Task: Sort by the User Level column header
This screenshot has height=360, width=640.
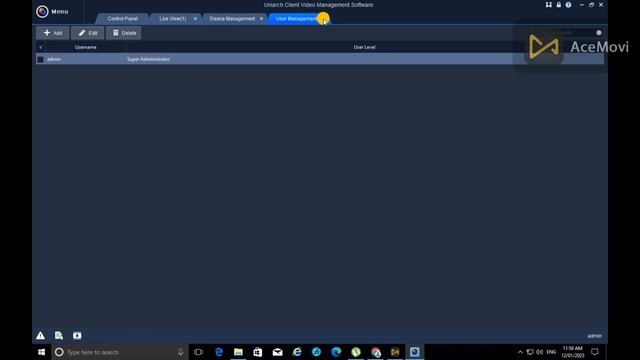Action: [364, 47]
